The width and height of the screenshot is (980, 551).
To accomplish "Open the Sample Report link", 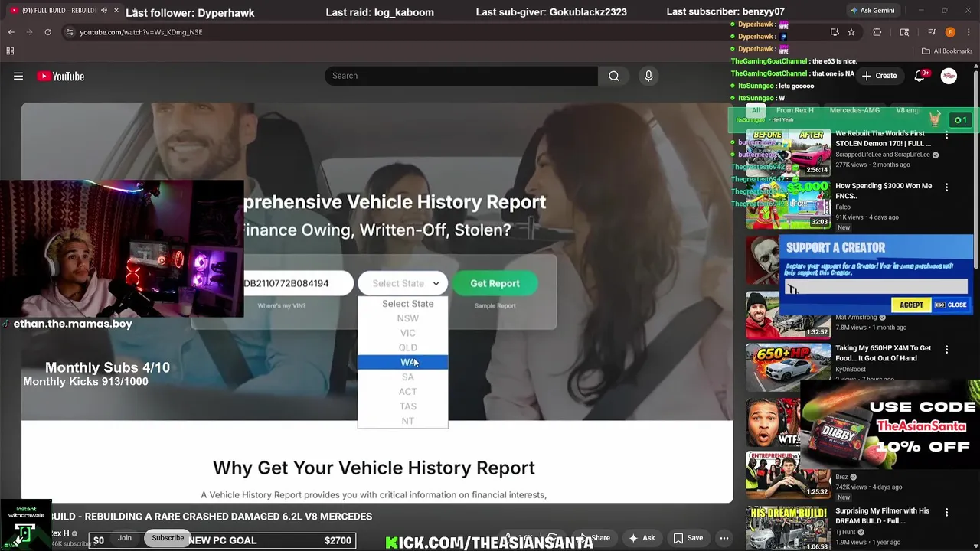I will coord(495,305).
